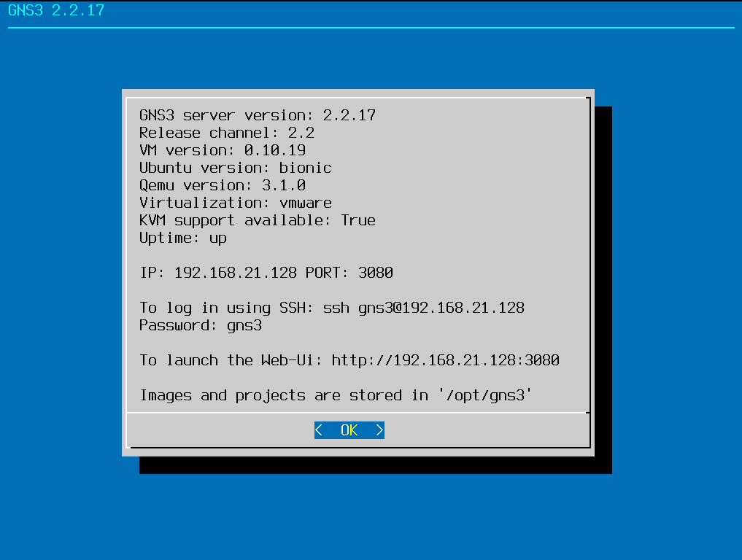Select the 'Uptime: up' line

click(183, 238)
